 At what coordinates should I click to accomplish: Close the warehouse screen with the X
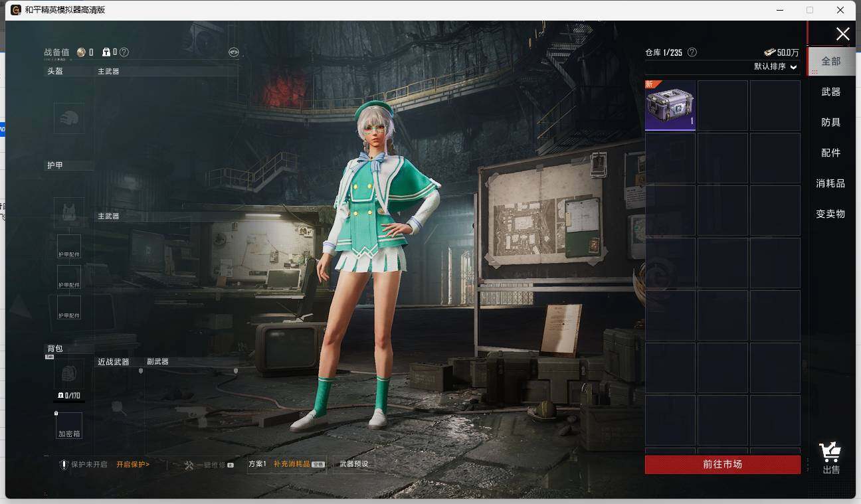point(842,35)
